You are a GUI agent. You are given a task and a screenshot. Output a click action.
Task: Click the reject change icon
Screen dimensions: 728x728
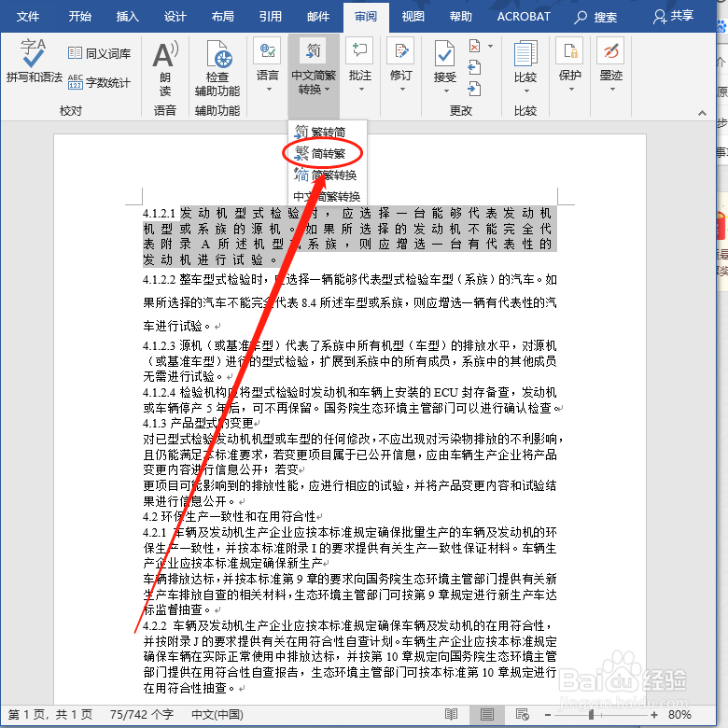pos(474,46)
